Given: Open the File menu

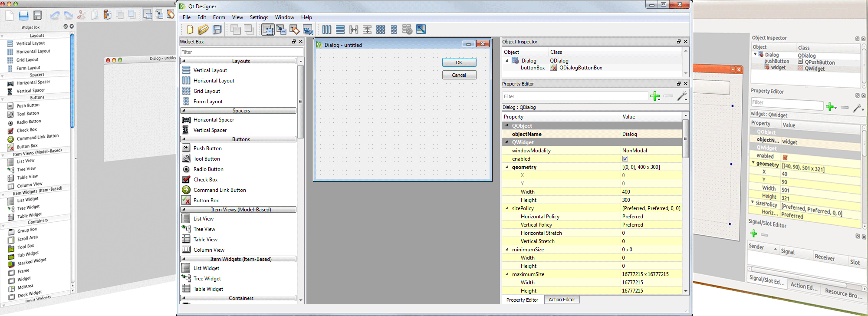Looking at the screenshot, I should coord(187,17).
